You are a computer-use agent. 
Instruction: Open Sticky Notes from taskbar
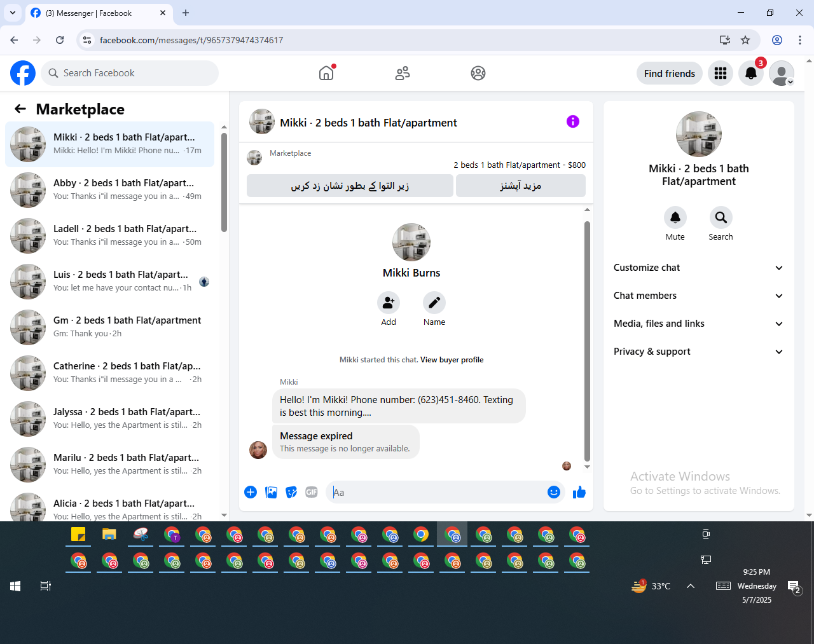[78, 535]
